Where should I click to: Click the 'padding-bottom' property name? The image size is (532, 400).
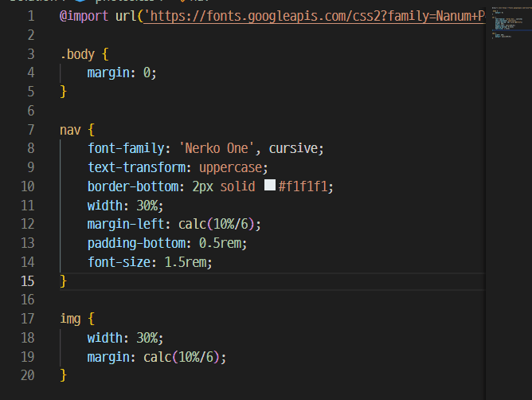point(136,243)
